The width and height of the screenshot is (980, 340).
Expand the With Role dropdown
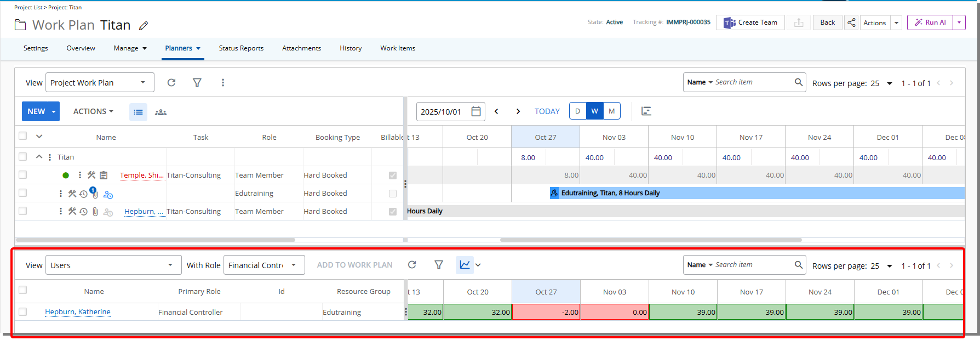pyautogui.click(x=263, y=265)
